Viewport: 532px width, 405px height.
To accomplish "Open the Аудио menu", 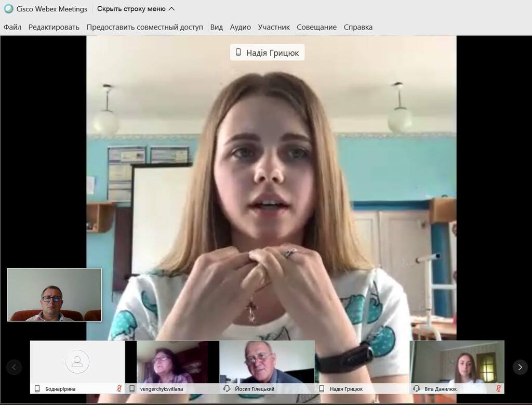I will [x=240, y=27].
